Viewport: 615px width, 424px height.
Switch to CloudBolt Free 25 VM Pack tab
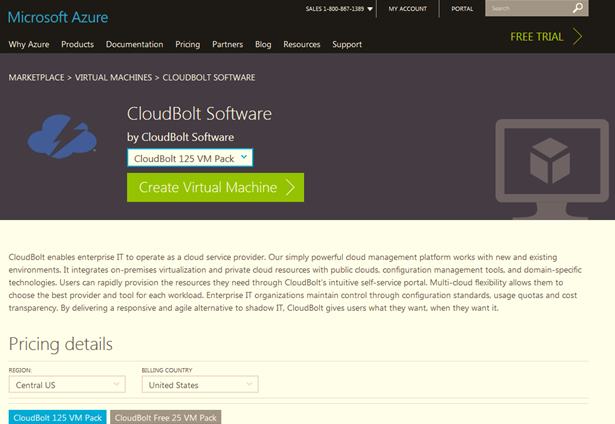[x=166, y=417]
